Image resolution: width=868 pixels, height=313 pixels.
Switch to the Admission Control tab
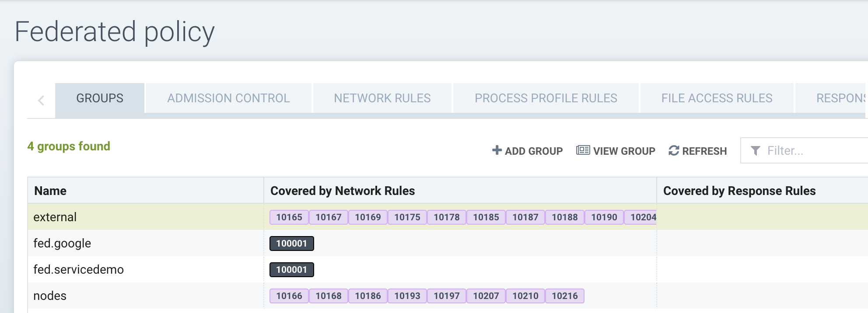(x=228, y=98)
